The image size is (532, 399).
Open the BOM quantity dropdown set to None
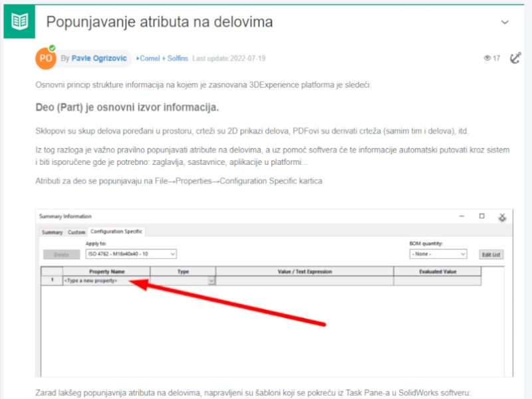coord(437,254)
